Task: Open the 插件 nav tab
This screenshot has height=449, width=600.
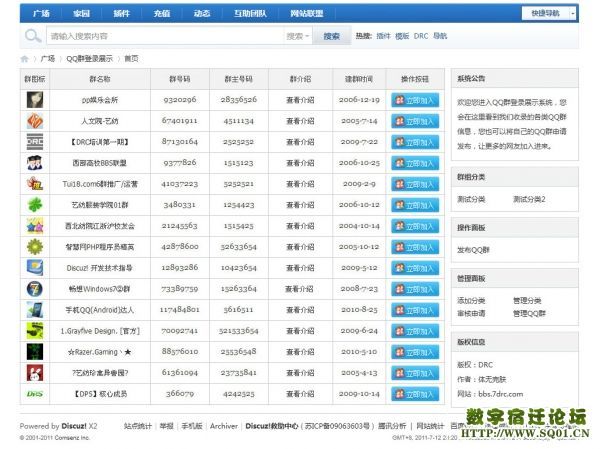Action: click(122, 14)
